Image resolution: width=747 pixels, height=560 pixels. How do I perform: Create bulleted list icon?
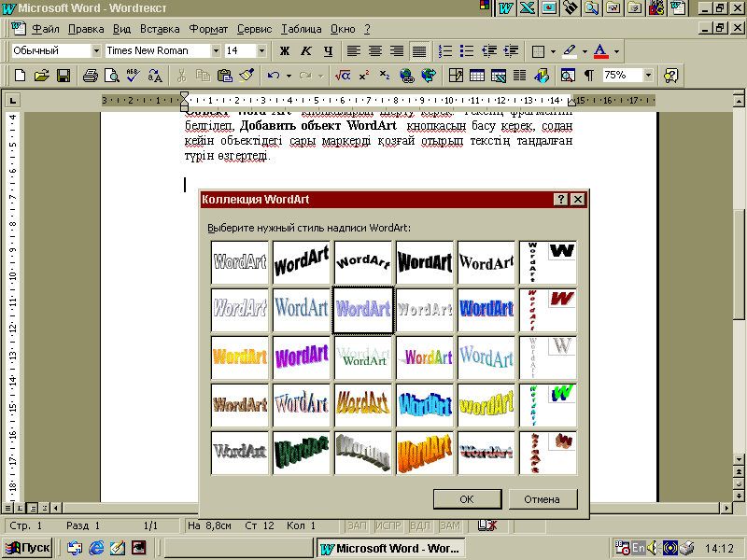click(x=467, y=50)
